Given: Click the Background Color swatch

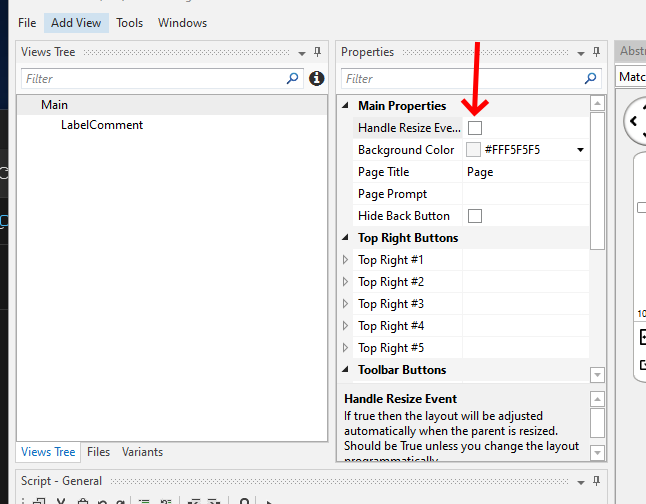Looking at the screenshot, I should click(x=473, y=150).
